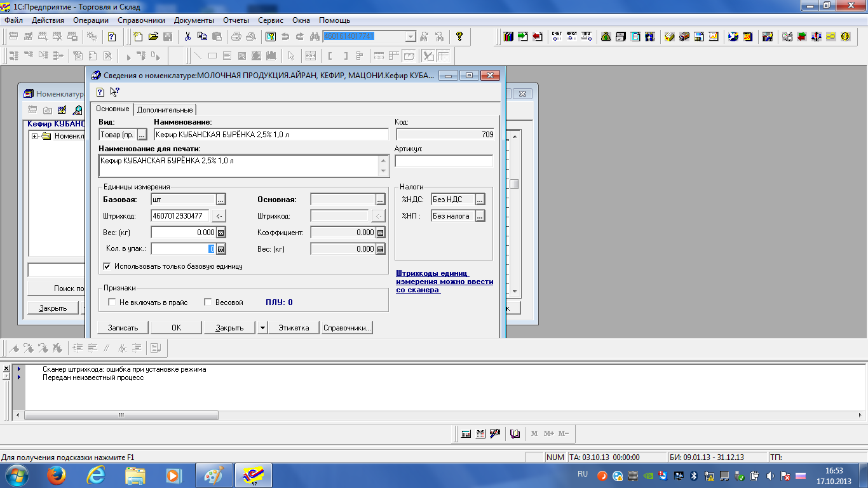
Task: Open the Отчеты menu
Action: point(236,20)
